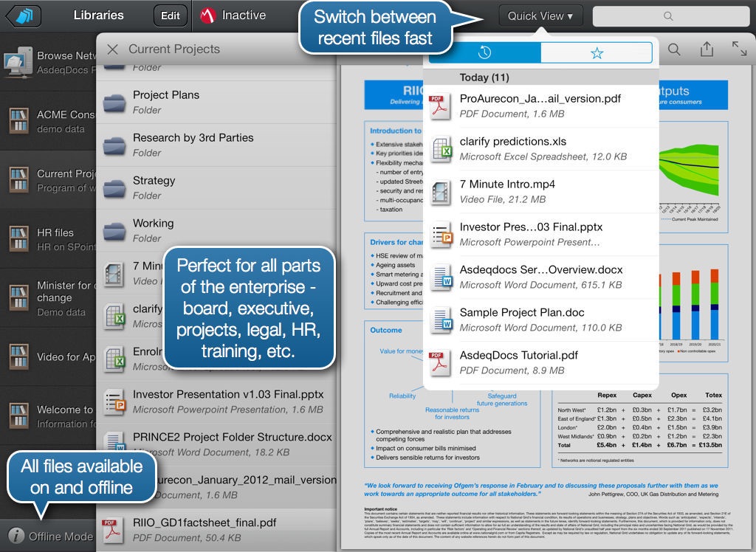Screen dimensions: 756x552
Task: Click bookshelf icon beside ACME Cons
Action: click(x=18, y=121)
